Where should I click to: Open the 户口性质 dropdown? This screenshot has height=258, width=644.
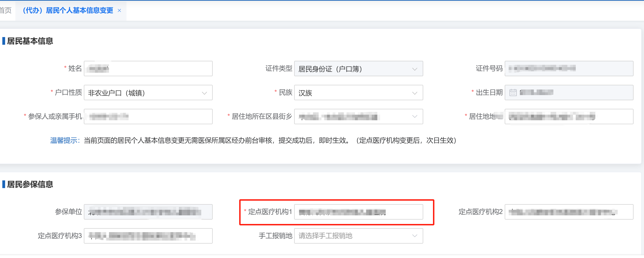pos(148,93)
